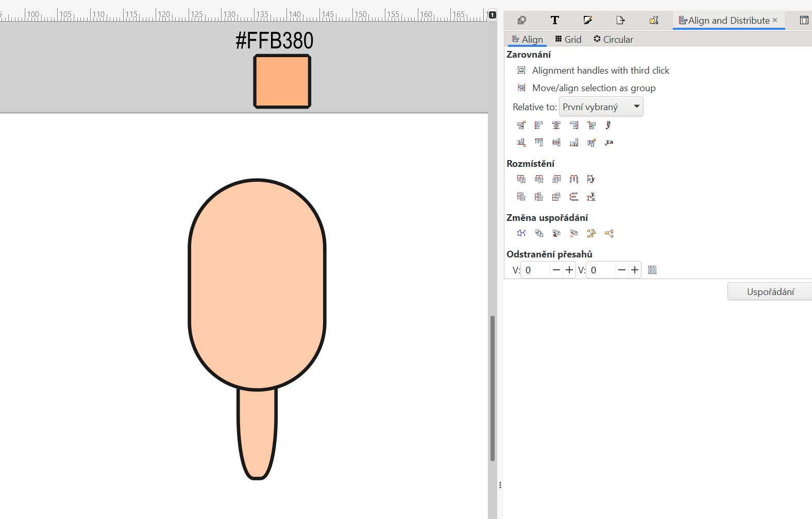Open the Export panel tab
This screenshot has width=812, height=519.
click(620, 20)
